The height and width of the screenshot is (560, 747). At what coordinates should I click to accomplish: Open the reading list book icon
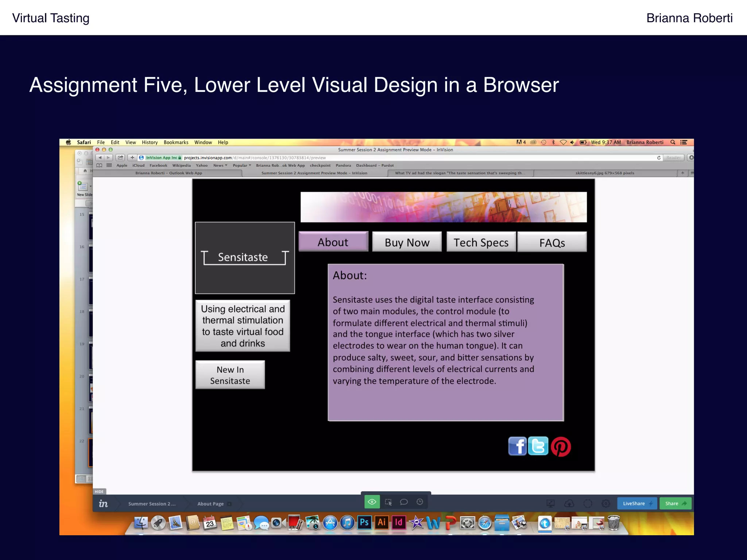(99, 166)
